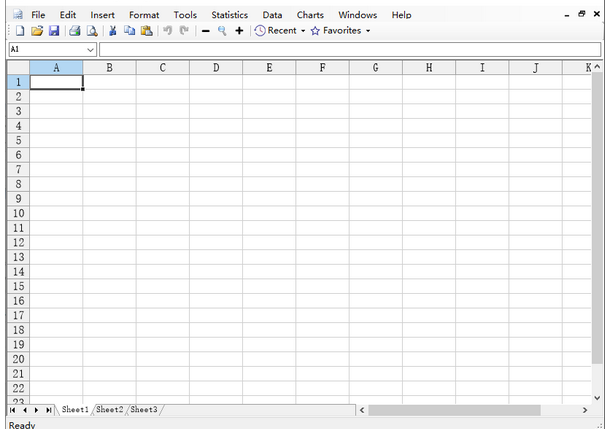
Task: Click the Paste clipboard icon
Action: click(146, 31)
